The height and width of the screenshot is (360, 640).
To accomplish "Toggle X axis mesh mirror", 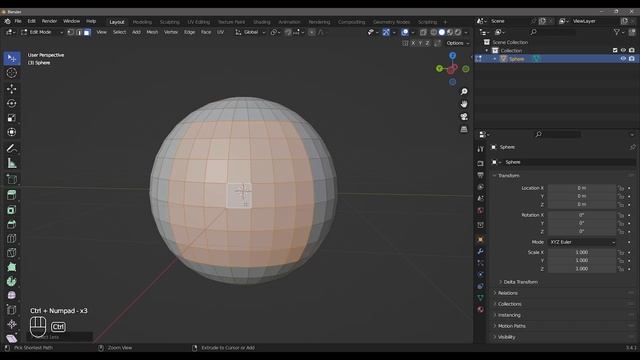I will point(413,43).
